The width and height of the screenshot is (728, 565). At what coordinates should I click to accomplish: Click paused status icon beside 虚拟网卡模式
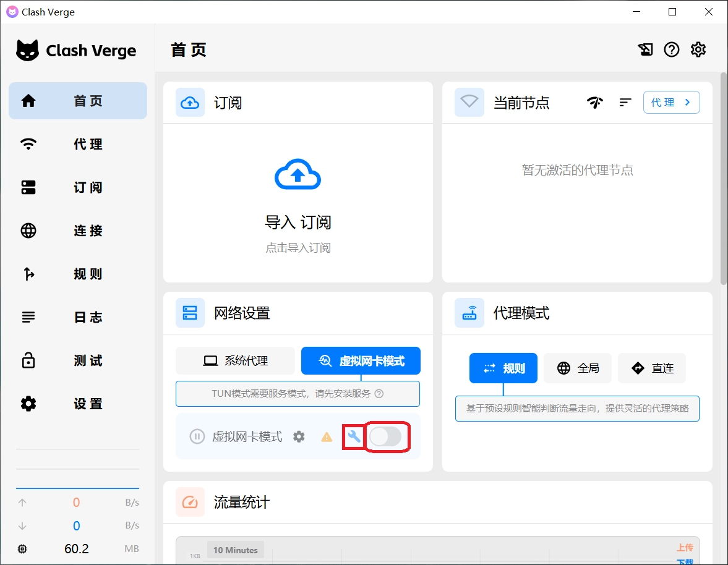[x=197, y=436]
